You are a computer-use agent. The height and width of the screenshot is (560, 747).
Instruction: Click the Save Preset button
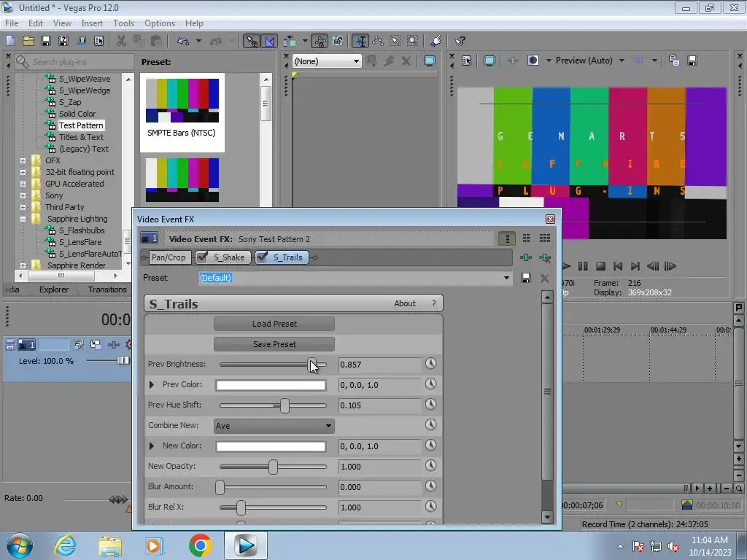pos(274,344)
